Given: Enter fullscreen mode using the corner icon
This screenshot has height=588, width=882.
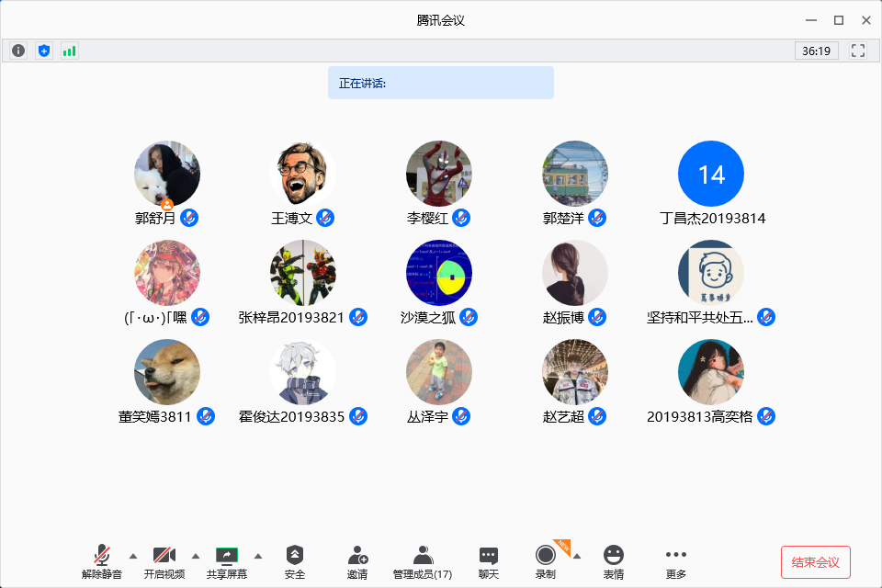Looking at the screenshot, I should (858, 51).
